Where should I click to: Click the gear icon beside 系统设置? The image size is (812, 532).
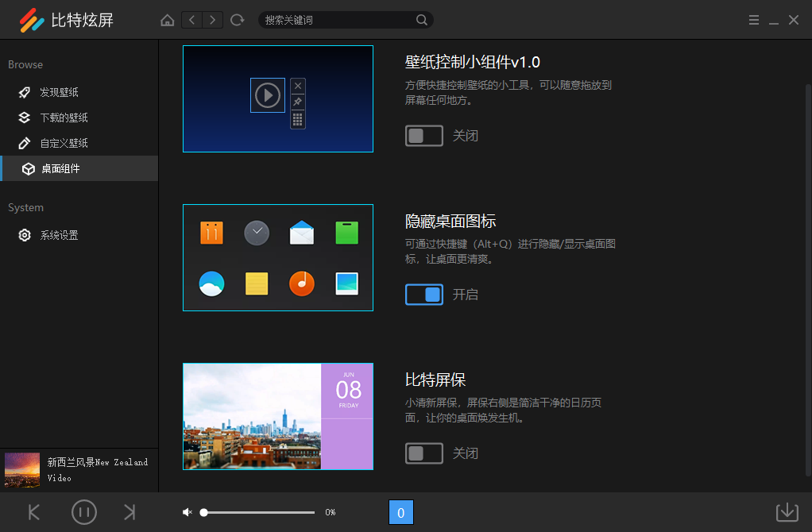coord(25,235)
